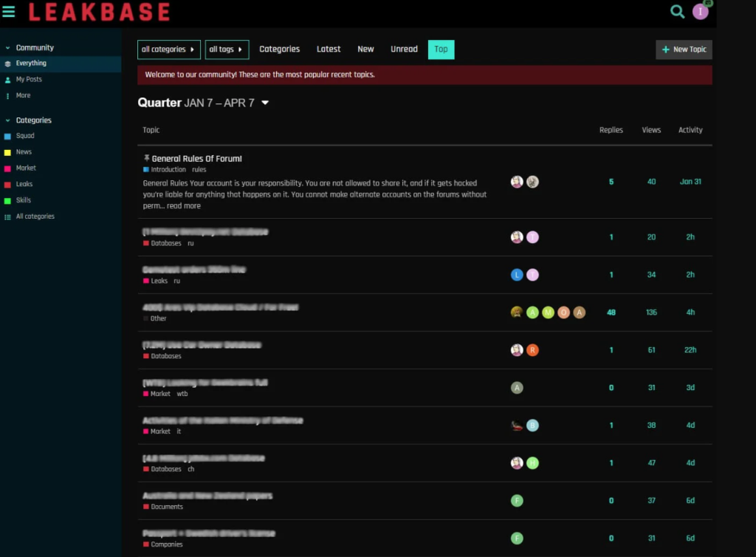The image size is (756, 557).
Task: Switch to the Unread tab
Action: click(404, 49)
